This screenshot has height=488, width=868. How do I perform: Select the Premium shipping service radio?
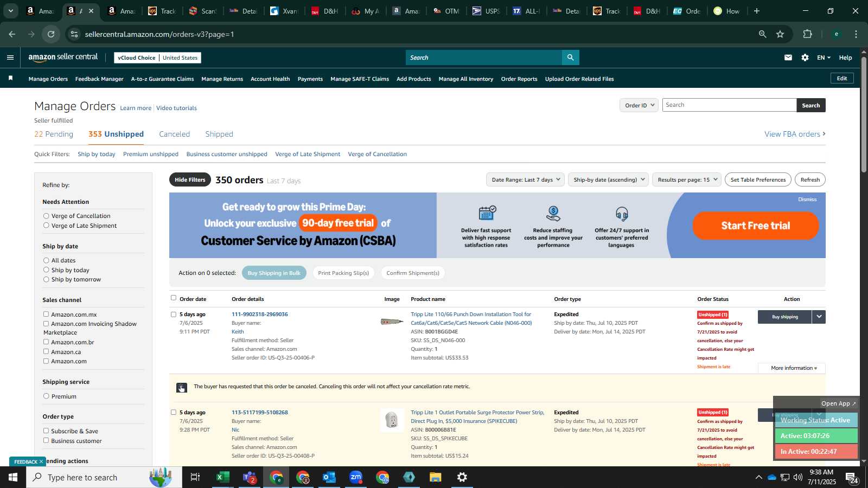46,396
